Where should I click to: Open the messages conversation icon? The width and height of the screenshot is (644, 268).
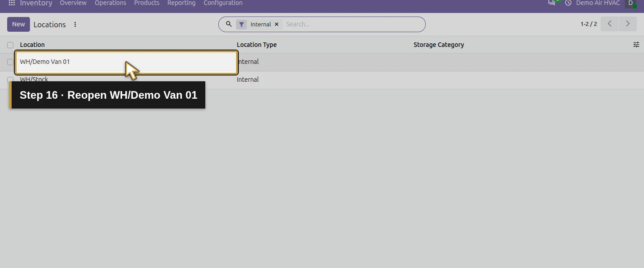552,3
